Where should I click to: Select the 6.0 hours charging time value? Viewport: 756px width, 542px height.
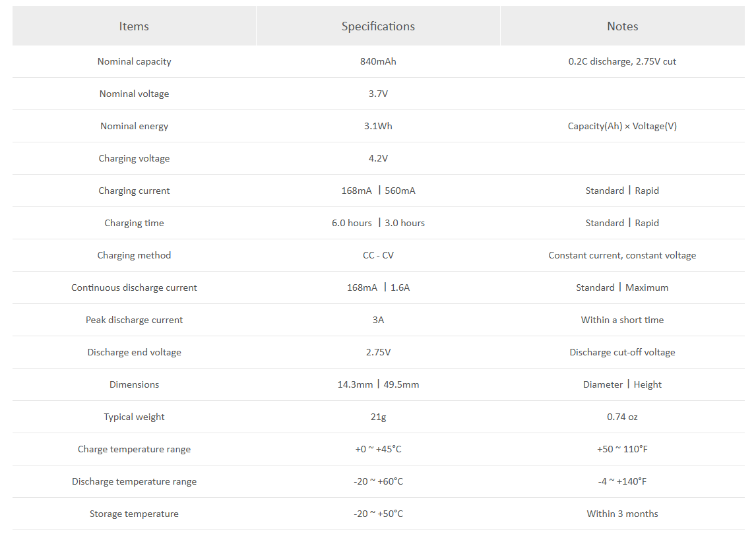click(x=352, y=223)
